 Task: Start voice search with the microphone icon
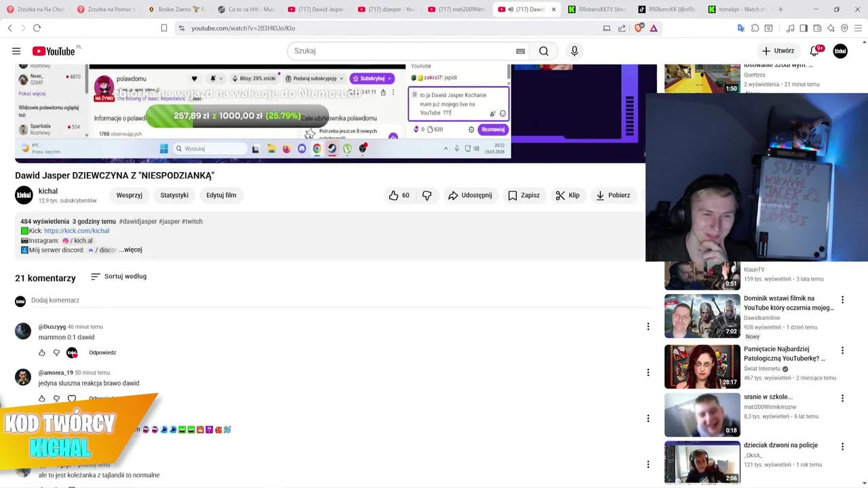574,51
